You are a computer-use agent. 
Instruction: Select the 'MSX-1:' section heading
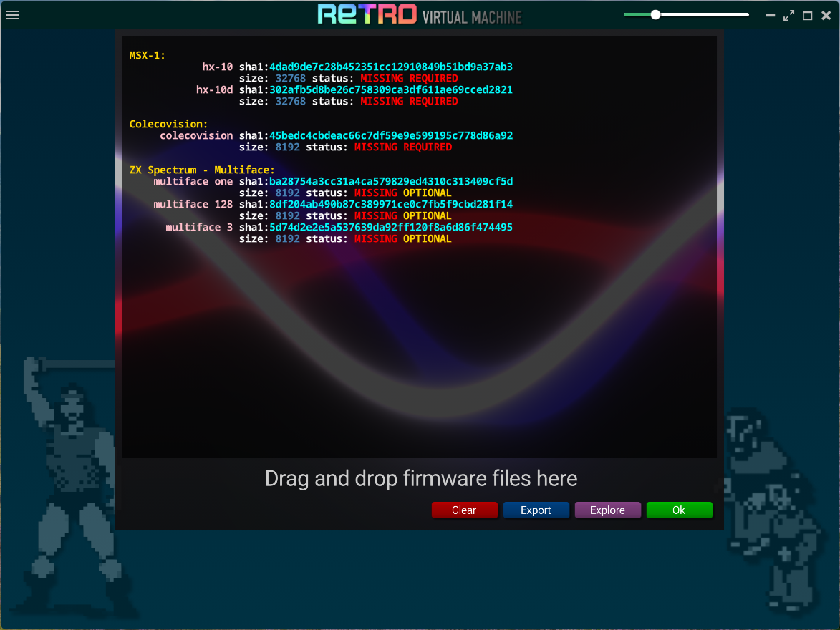click(x=148, y=55)
